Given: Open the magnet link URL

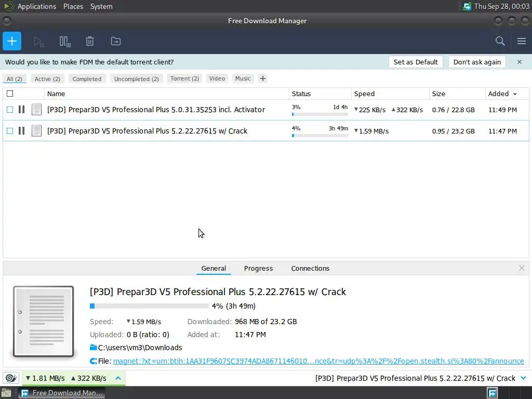Looking at the screenshot, I should click(x=318, y=361).
